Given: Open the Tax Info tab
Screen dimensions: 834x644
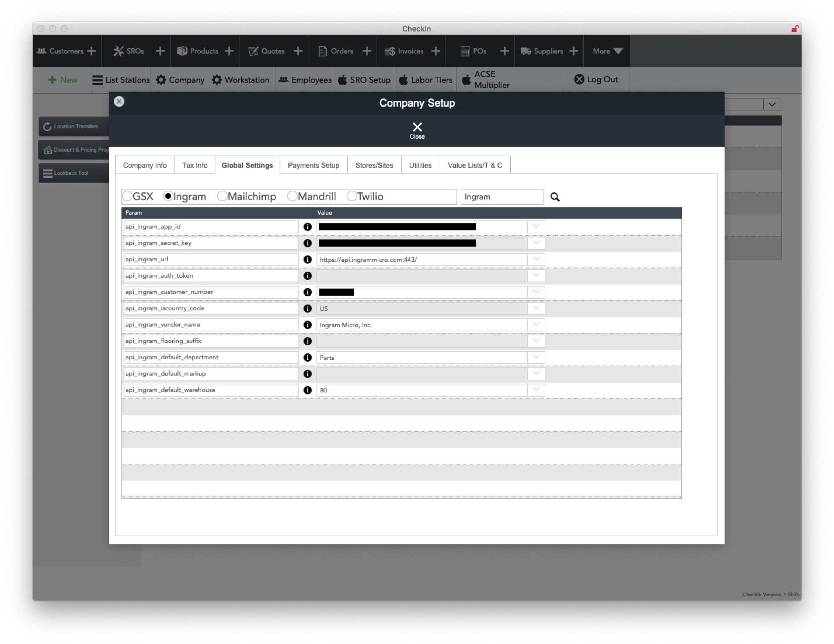Looking at the screenshot, I should coord(195,165).
